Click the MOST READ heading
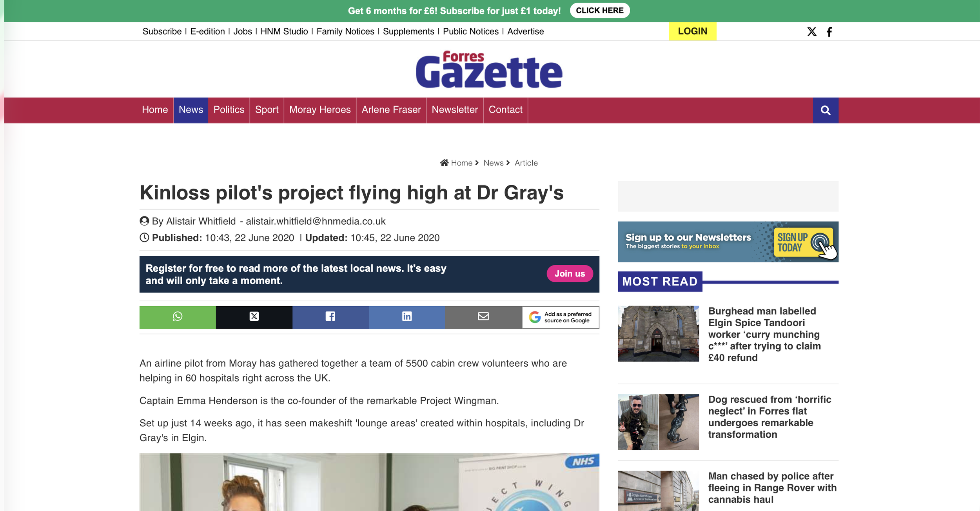The height and width of the screenshot is (511, 980). 660,282
